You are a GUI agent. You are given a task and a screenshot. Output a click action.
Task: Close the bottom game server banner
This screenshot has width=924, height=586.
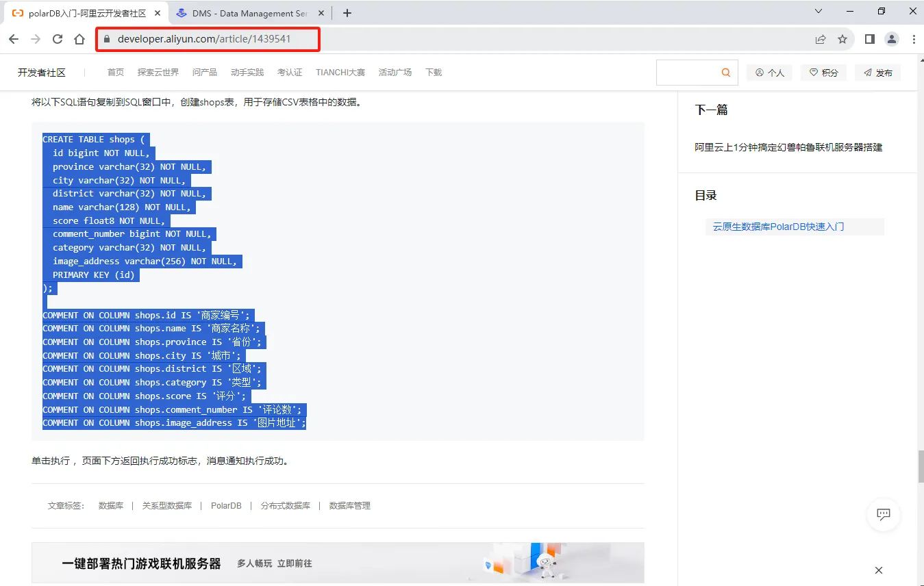coord(879,570)
